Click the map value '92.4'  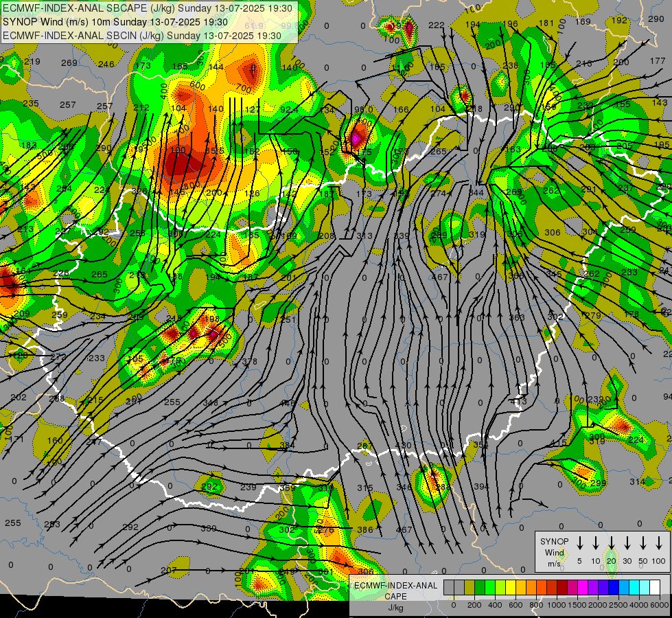(x=289, y=110)
